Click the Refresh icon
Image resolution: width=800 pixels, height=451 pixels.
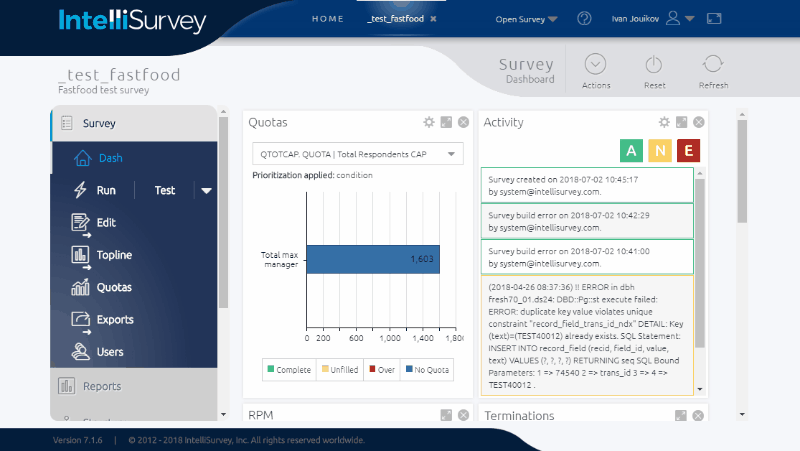click(x=713, y=64)
